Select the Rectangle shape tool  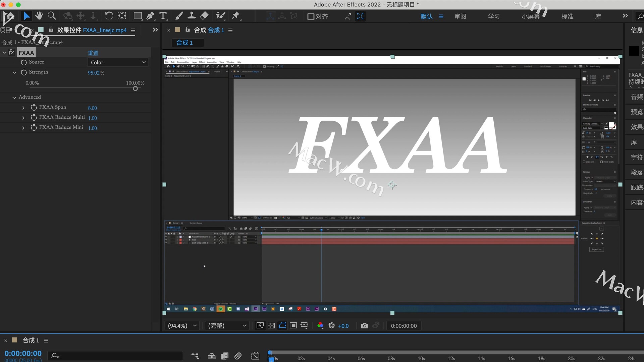pyautogui.click(x=138, y=16)
